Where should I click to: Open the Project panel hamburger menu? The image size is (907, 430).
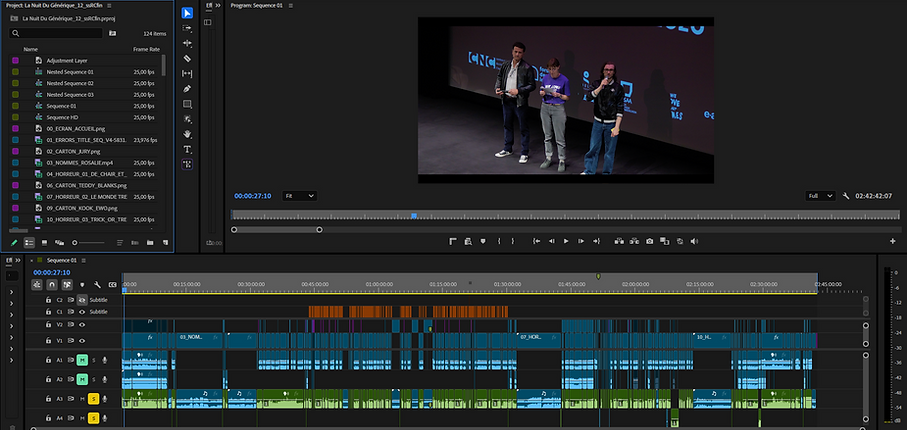pyautogui.click(x=110, y=5)
